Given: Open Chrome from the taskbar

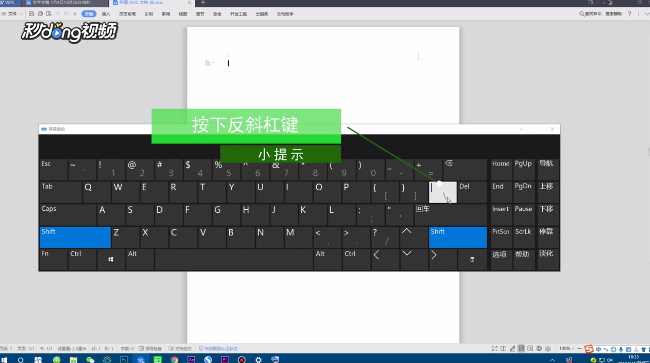Looking at the screenshot, I should (175, 359).
